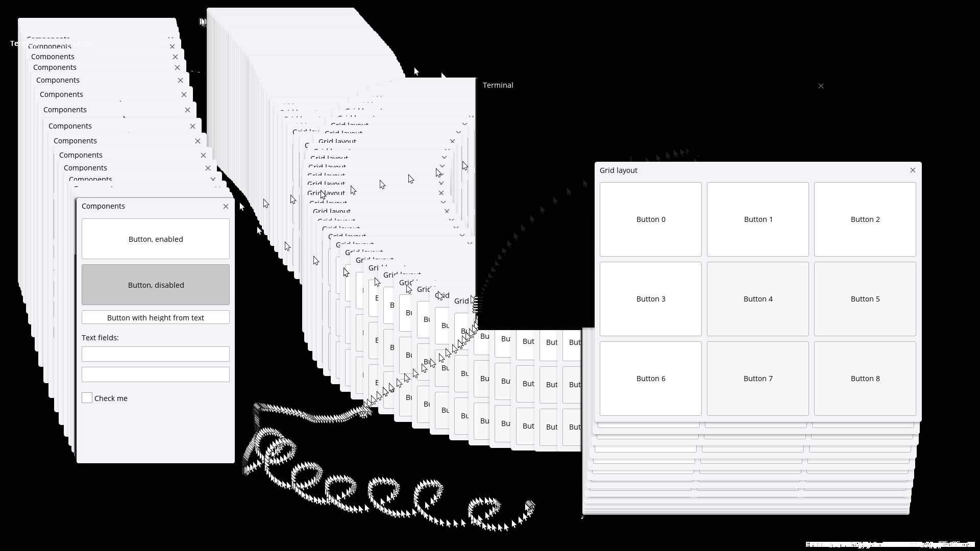This screenshot has height=551, width=980.
Task: Toggle the Check me checkbox
Action: (x=86, y=397)
